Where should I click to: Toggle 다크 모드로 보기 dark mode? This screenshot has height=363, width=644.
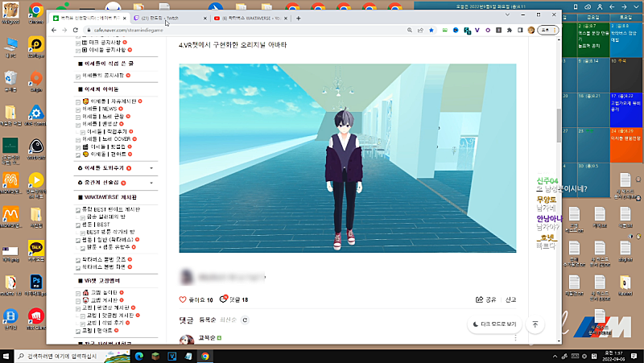click(494, 324)
